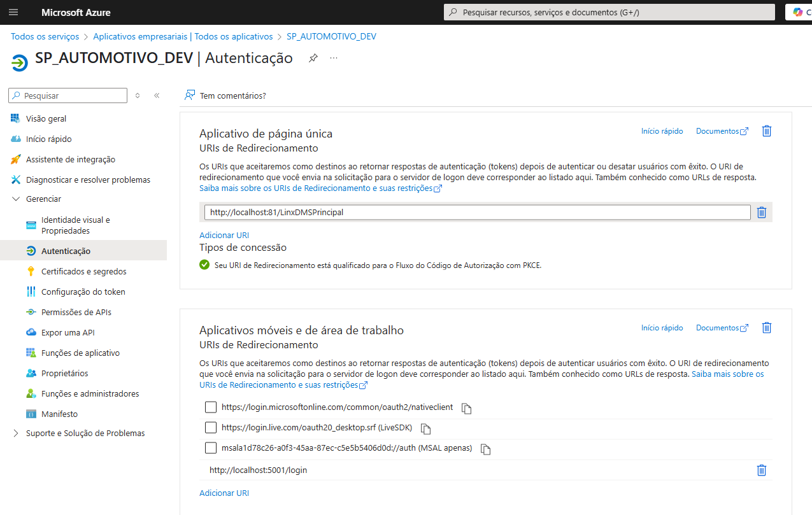This screenshot has height=515, width=812.
Task: Click Tem comentários? feedback link
Action: (232, 96)
